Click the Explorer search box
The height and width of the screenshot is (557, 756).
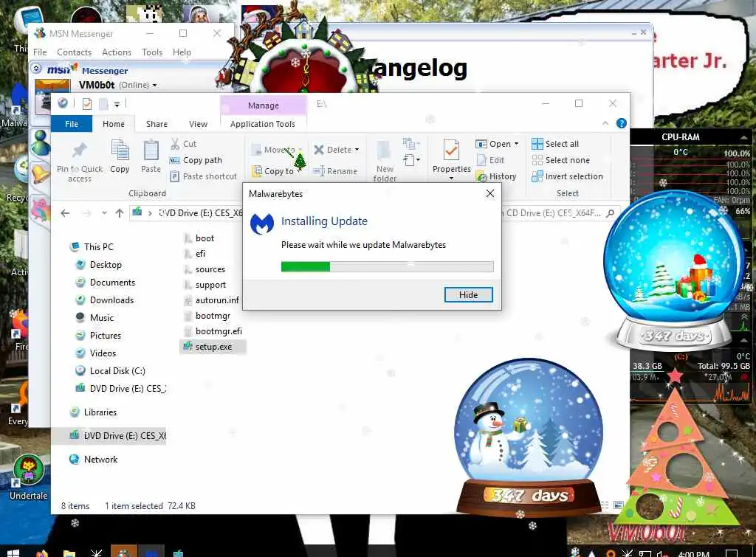560,213
